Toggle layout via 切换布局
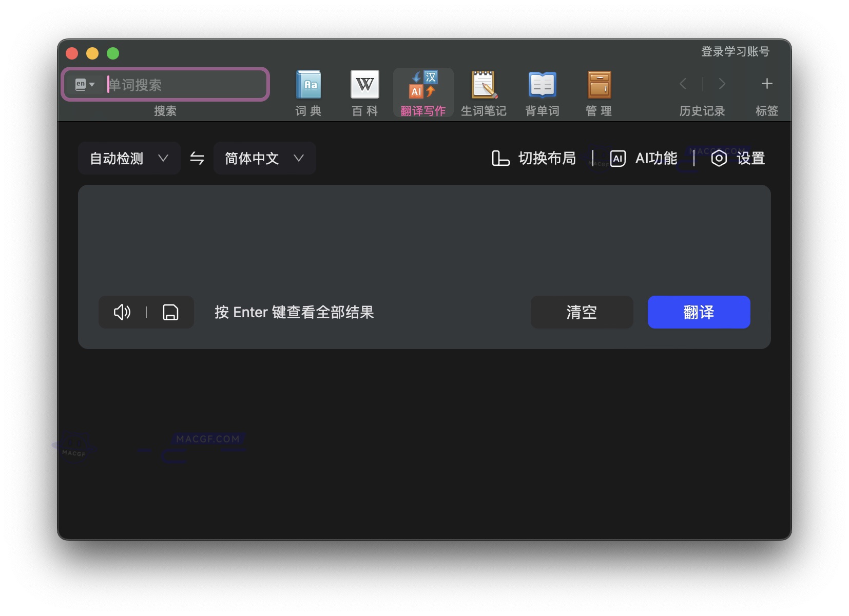The image size is (849, 616). coord(533,158)
